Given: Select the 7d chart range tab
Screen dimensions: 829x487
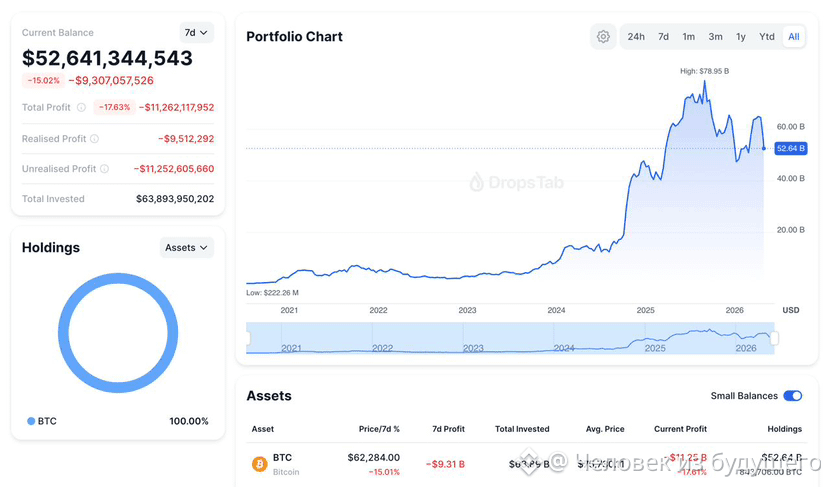Looking at the screenshot, I should [x=663, y=36].
